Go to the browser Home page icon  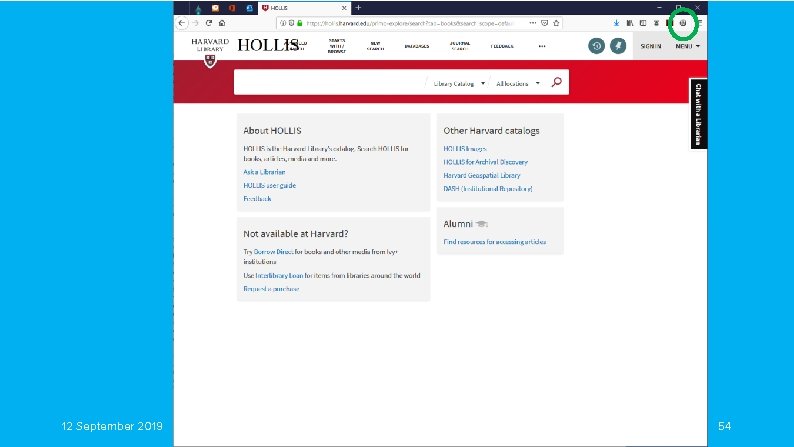[x=222, y=23]
